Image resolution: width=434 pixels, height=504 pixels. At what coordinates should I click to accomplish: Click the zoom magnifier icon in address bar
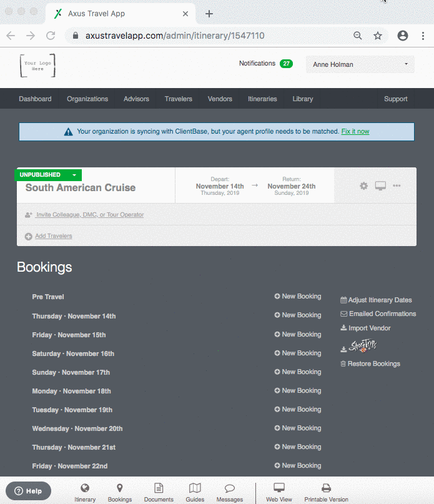357,36
